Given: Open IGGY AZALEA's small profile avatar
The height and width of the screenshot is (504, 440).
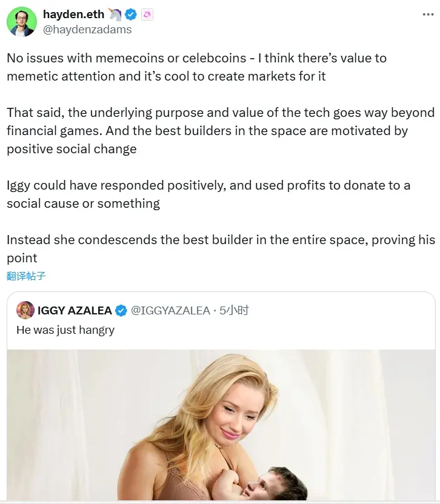Looking at the screenshot, I should (x=25, y=310).
